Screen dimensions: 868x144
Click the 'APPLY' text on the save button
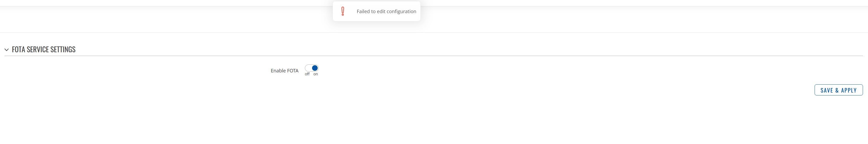tap(848, 90)
